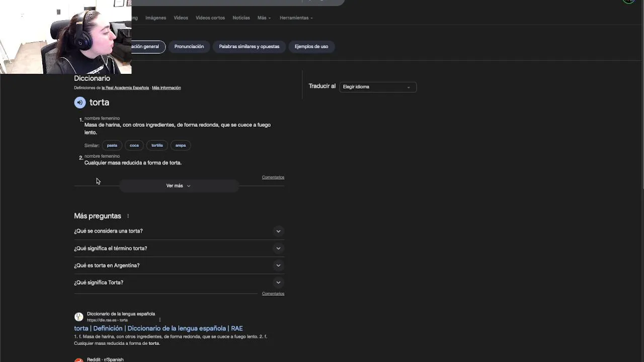Open Más preguntas three-dot options menu
The image size is (644, 362).
coord(128,216)
